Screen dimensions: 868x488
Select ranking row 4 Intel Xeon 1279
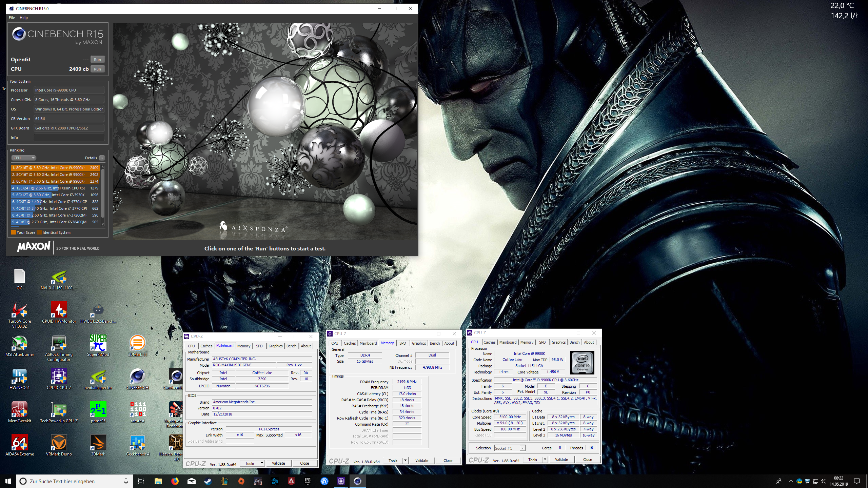55,188
